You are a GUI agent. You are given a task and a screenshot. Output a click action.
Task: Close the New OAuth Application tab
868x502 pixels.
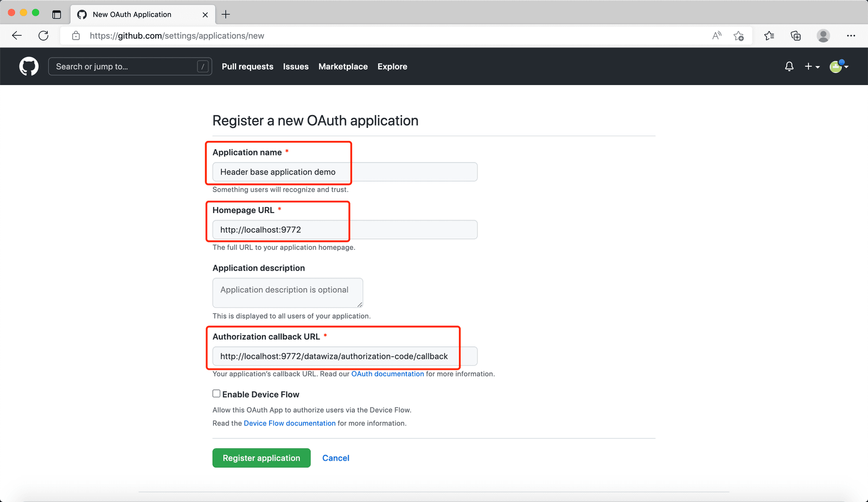point(205,15)
